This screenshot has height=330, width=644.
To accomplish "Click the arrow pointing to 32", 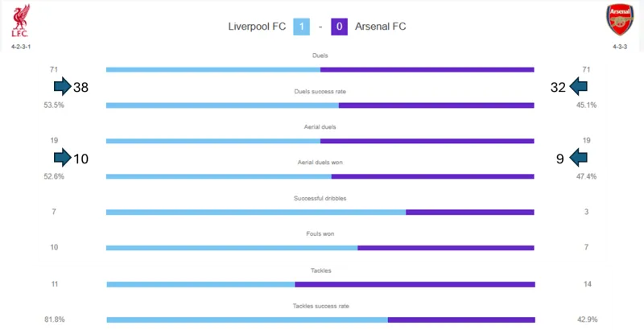I will tap(578, 86).
